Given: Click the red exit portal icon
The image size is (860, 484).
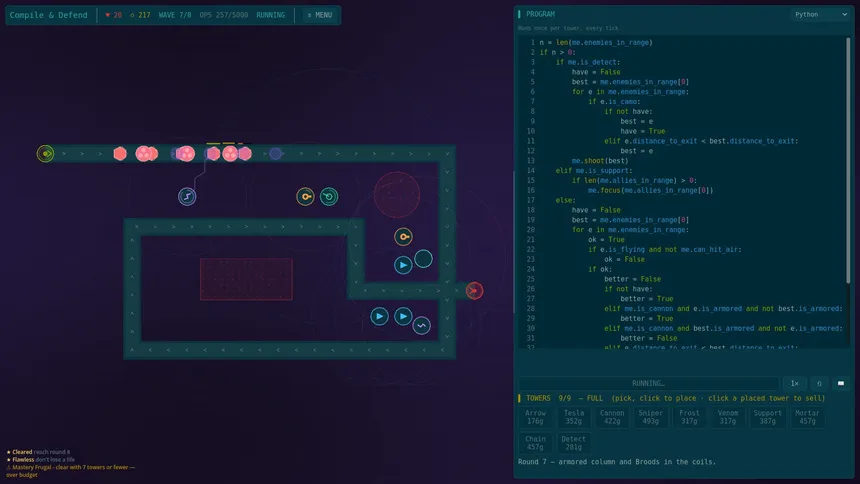Looking at the screenshot, I should point(474,290).
